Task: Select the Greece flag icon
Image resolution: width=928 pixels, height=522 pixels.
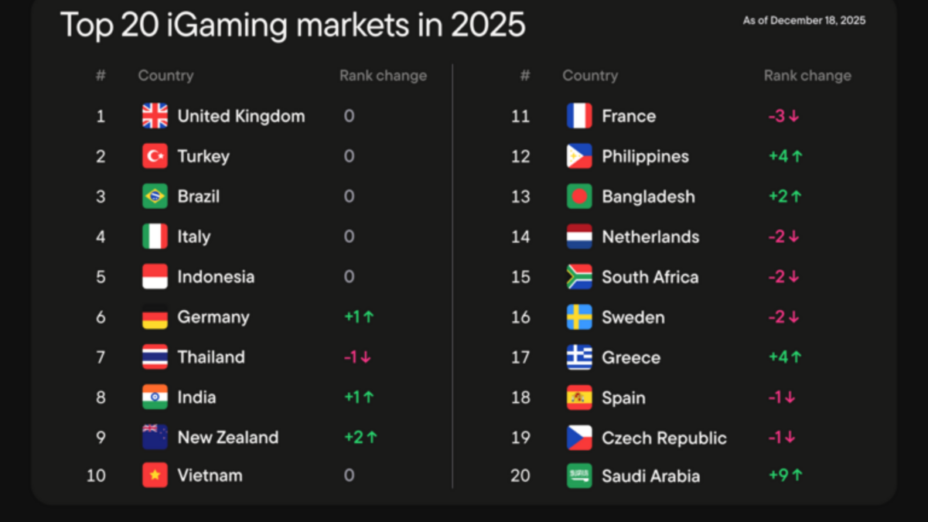Action: tap(579, 357)
